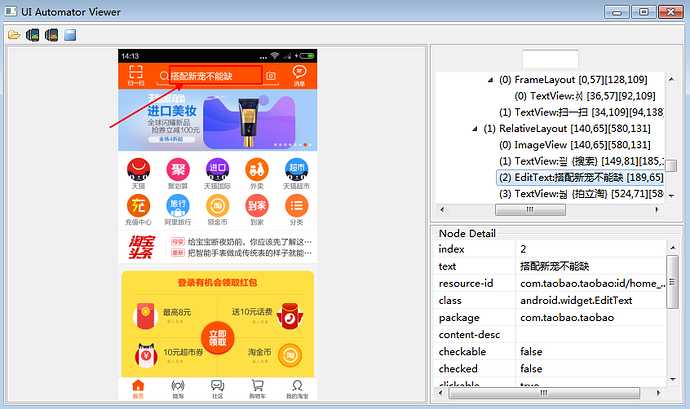Tap the 10元超市券 coupon offer
690x409 pixels.
tap(169, 355)
